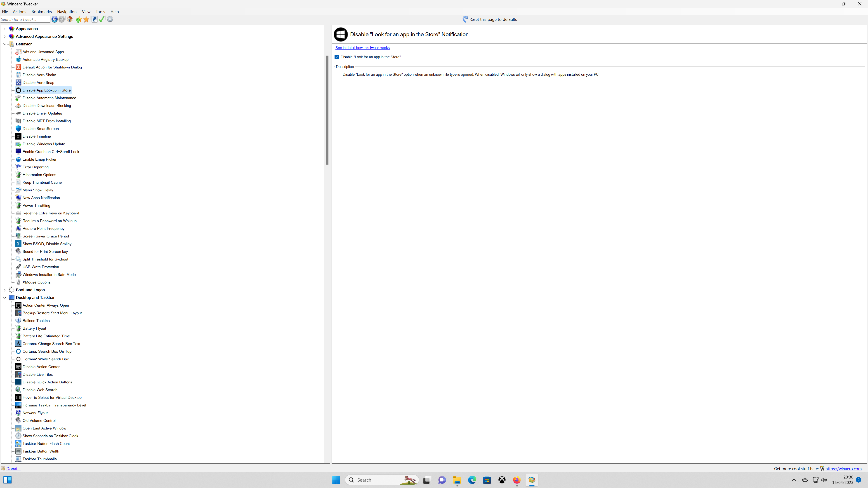The height and width of the screenshot is (488, 868).
Task: Click the Default Action for Shutdown icon
Action: pyautogui.click(x=19, y=67)
